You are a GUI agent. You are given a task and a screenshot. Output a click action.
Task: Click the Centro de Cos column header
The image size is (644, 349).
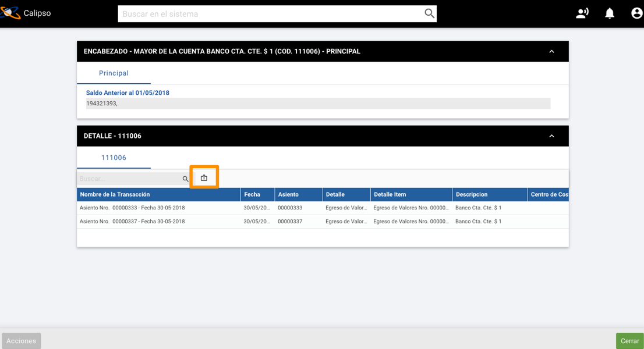[x=549, y=194]
